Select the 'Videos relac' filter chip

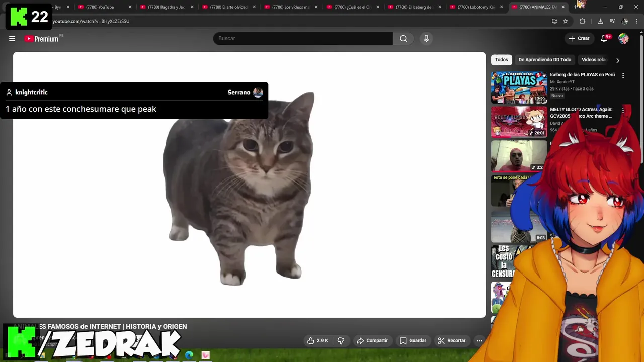(594, 60)
